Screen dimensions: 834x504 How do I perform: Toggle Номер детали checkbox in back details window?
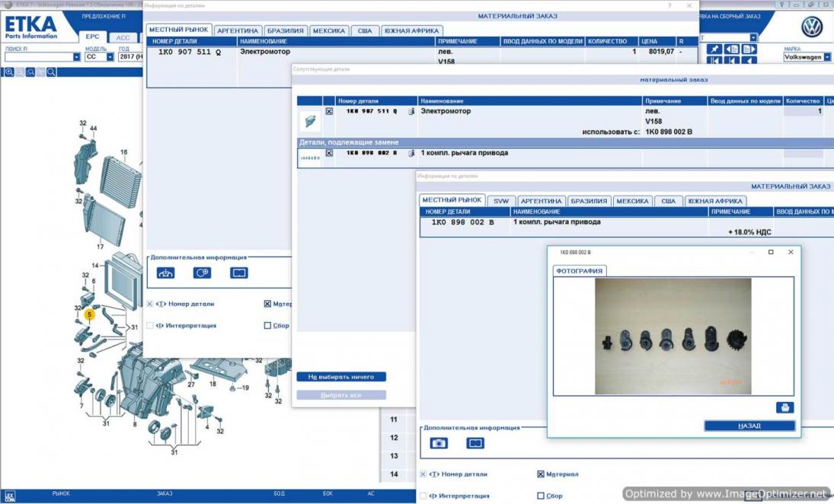pyautogui.click(x=150, y=304)
